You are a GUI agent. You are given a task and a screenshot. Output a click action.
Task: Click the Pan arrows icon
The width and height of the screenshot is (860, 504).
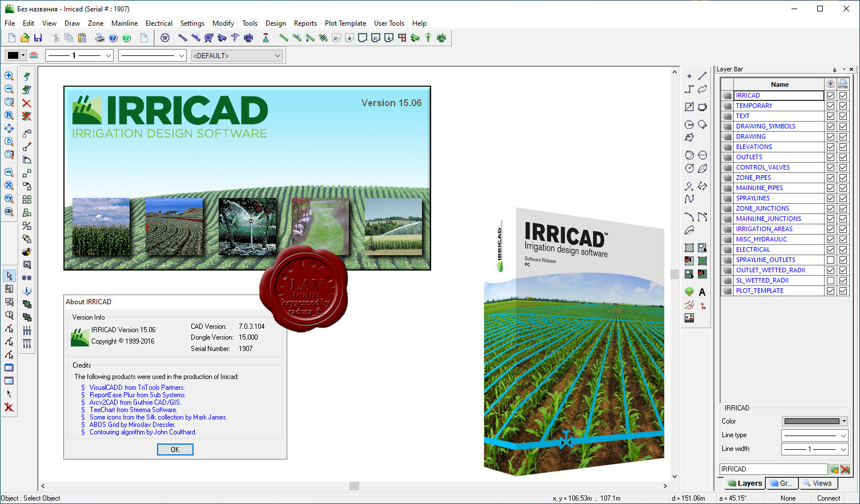click(x=9, y=128)
